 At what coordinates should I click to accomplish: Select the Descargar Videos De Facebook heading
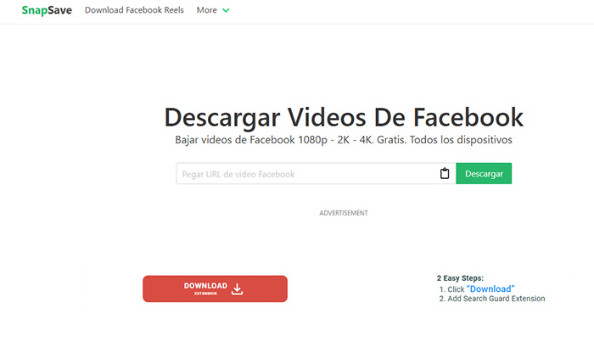pos(344,117)
